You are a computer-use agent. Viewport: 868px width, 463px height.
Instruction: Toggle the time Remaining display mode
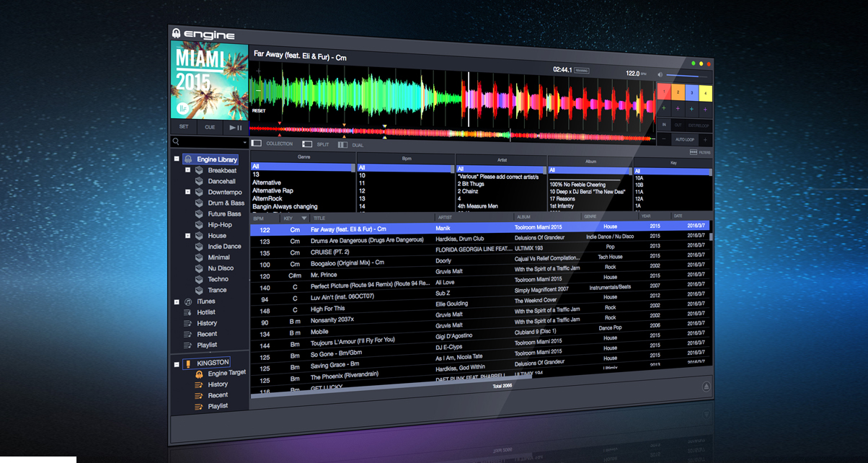(582, 71)
